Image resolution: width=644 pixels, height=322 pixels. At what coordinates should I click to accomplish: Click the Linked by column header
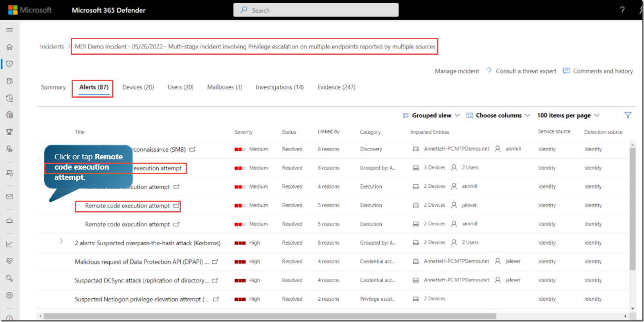[329, 132]
